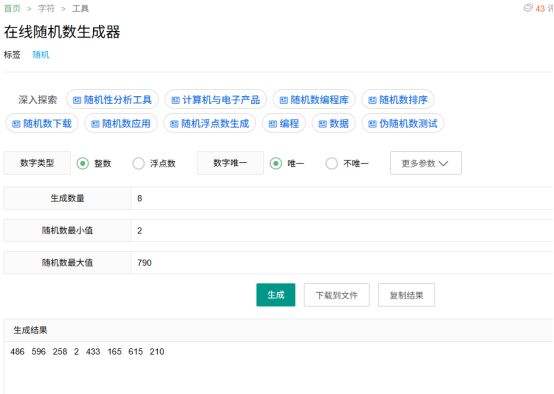
Task: Open the 随机数编程库 link
Action: coord(314,100)
